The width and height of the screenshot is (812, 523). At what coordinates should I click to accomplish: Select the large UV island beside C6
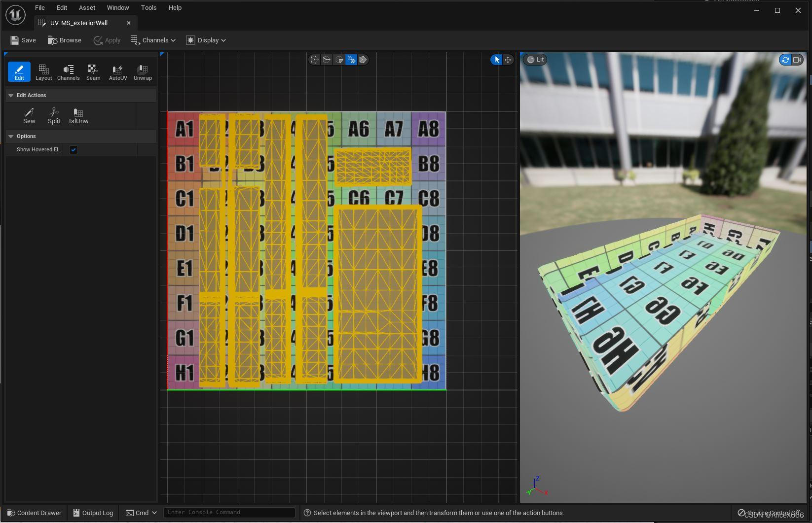click(378, 294)
